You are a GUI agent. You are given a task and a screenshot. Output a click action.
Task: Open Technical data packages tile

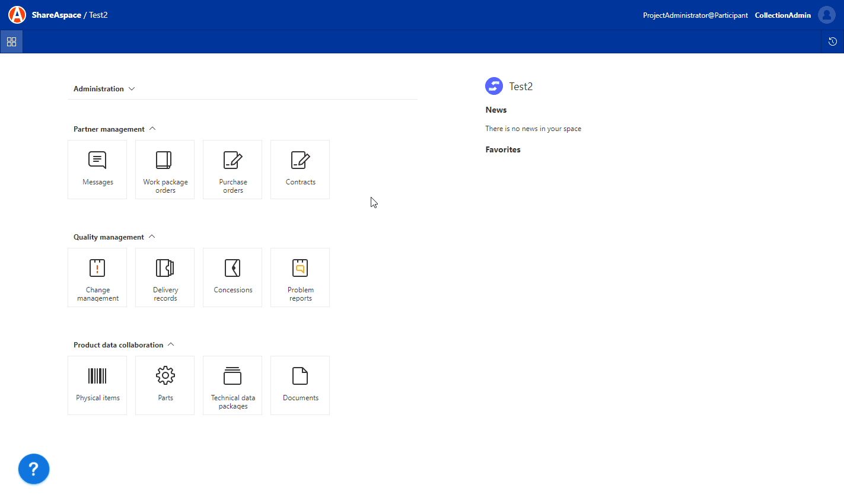(233, 385)
